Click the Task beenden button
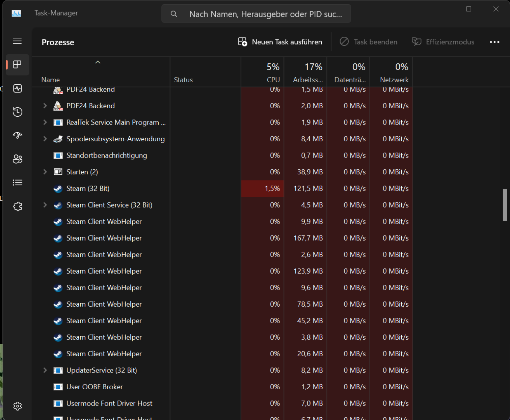The image size is (510, 420). [x=369, y=42]
